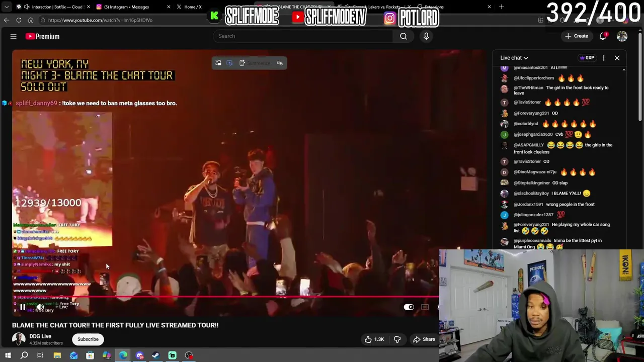
Task: Click the search magnifier button
Action: click(404, 36)
